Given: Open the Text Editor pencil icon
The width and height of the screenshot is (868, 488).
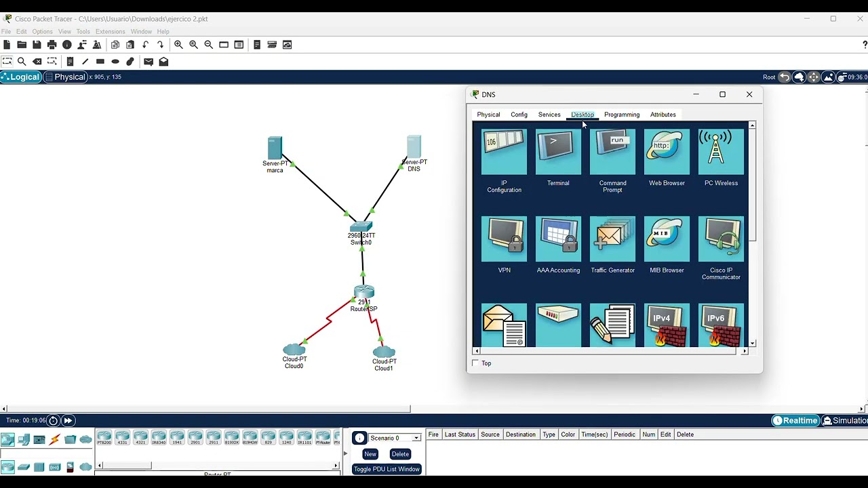Looking at the screenshot, I should 612,325.
